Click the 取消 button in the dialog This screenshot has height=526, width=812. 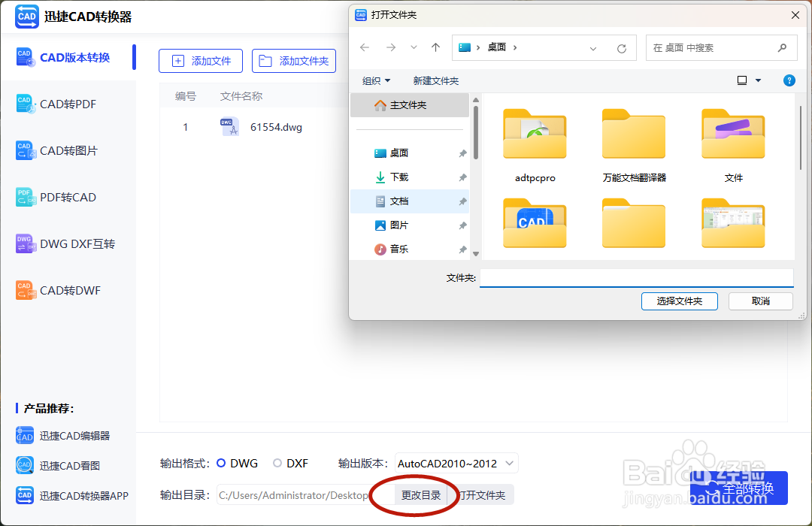[x=761, y=301]
